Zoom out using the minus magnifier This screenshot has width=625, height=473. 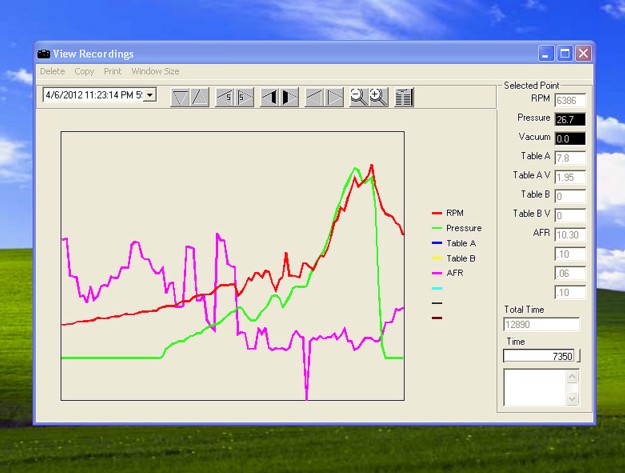(358, 97)
